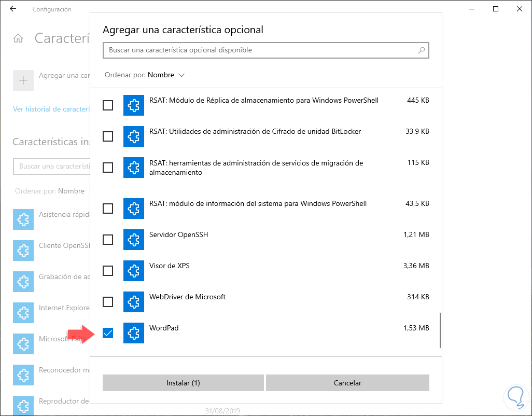Click the search magnifier icon in dialog
Viewport: 532px width, 416px height.
pyautogui.click(x=422, y=50)
